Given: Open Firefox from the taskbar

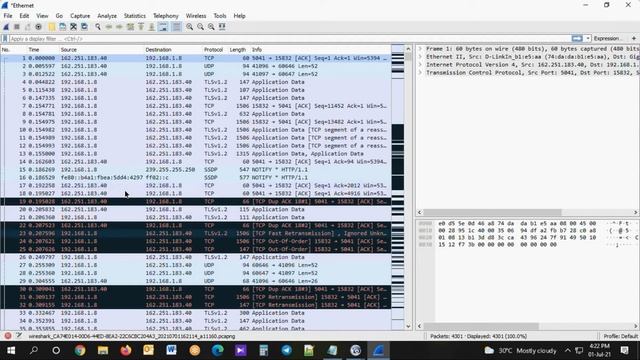Looking at the screenshot, I should (126, 350).
